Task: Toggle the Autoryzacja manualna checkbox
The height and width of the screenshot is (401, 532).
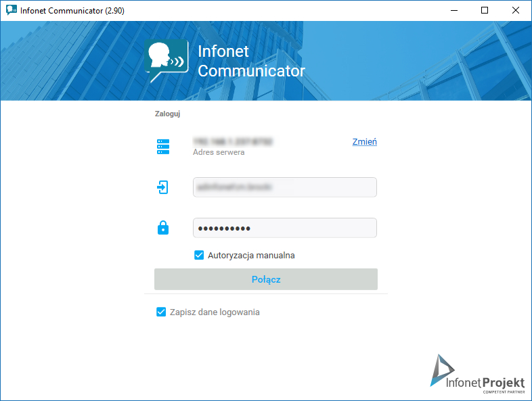Action: (199, 255)
